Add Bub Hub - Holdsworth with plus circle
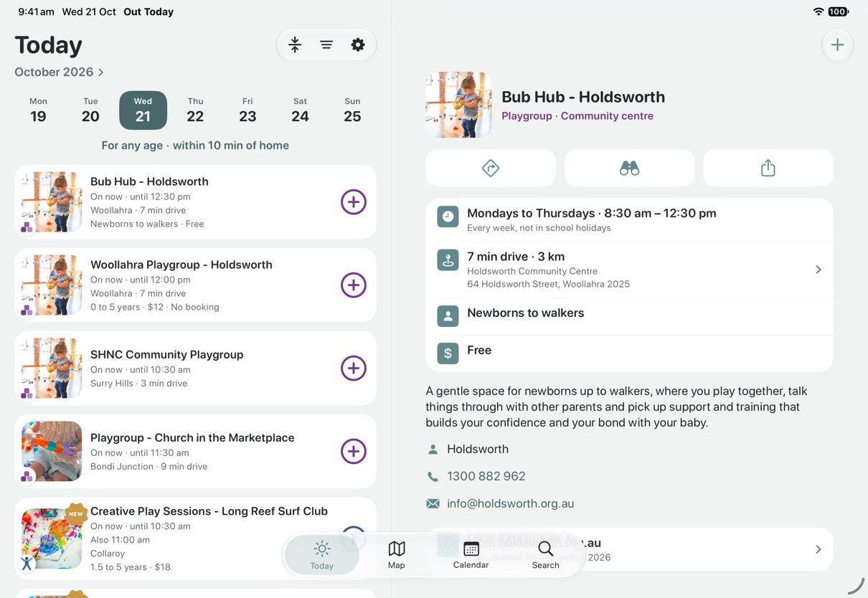Viewport: 868px width, 598px height. click(x=354, y=202)
